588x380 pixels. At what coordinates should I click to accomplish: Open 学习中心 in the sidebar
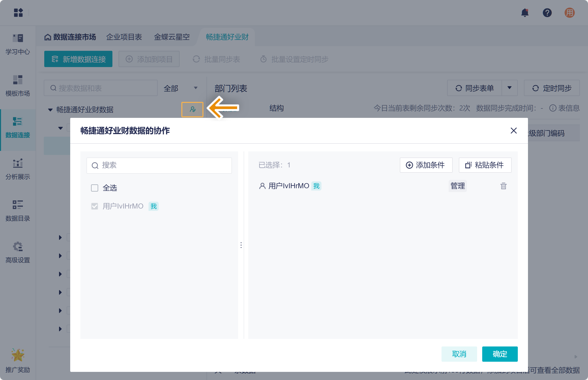coord(18,44)
